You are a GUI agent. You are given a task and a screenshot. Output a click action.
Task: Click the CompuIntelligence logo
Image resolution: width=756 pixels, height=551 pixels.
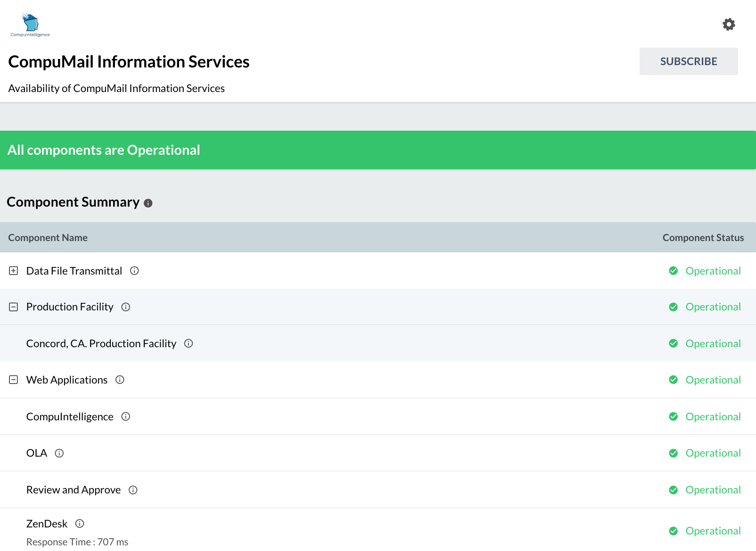[30, 25]
